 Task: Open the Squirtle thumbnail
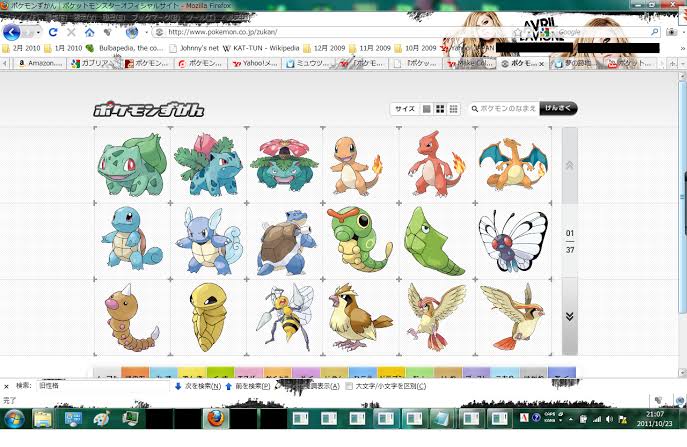[x=132, y=241]
